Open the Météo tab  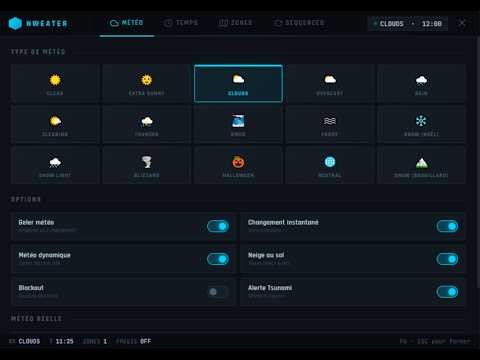[127, 23]
